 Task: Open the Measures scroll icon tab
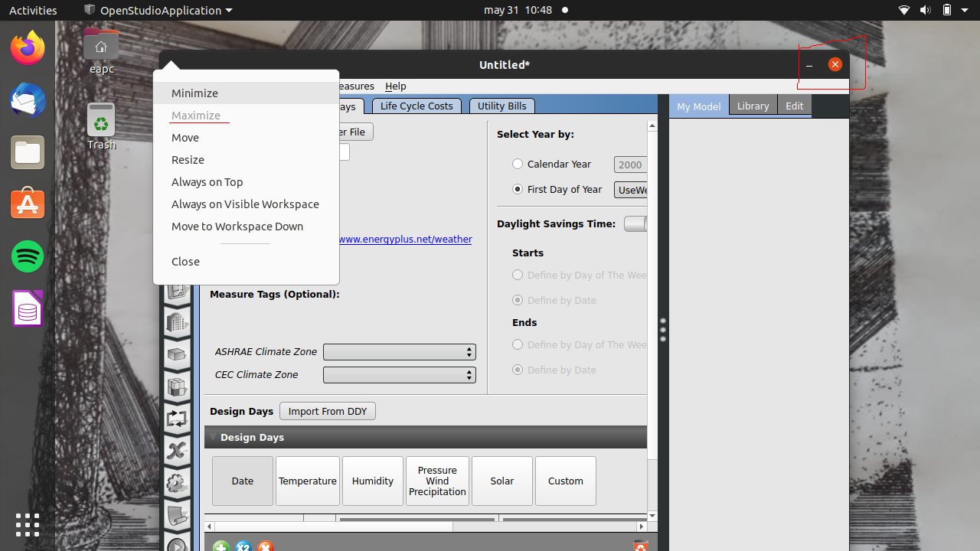[x=177, y=514]
